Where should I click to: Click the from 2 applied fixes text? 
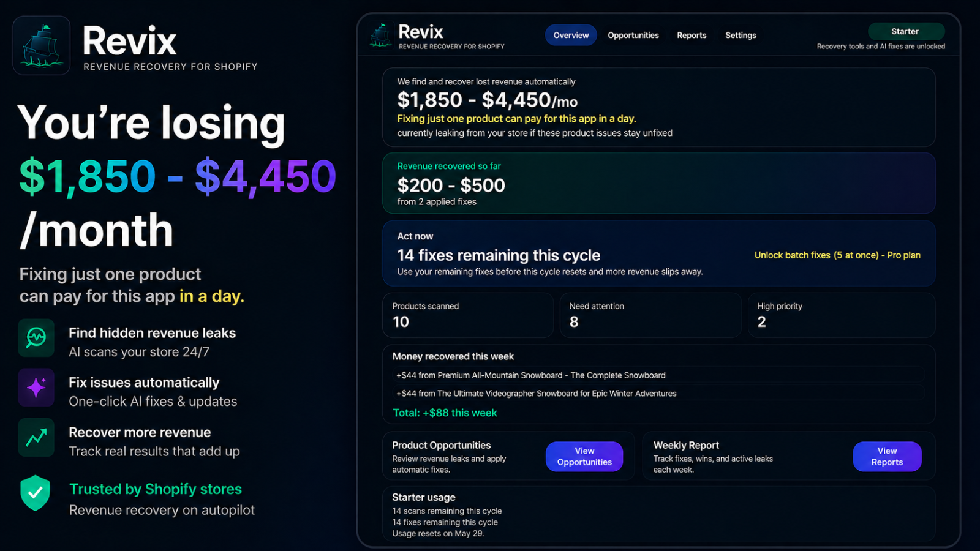point(437,202)
